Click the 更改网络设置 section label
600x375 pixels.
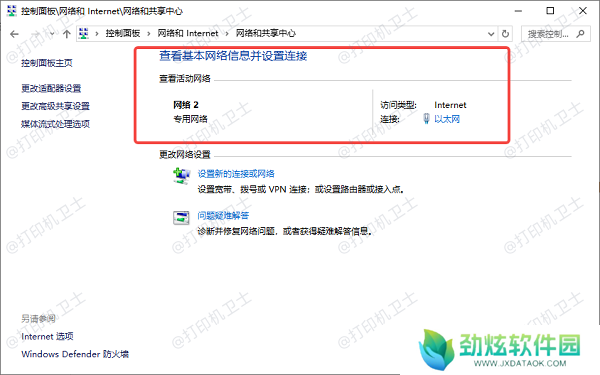[185, 155]
